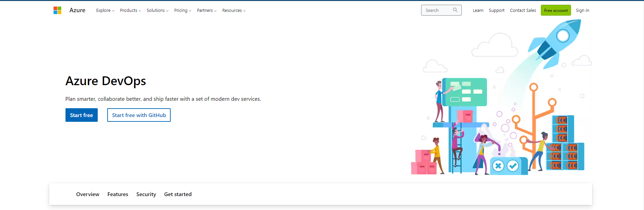This screenshot has width=644, height=210.
Task: Click Contact Sales link
Action: 523,11
